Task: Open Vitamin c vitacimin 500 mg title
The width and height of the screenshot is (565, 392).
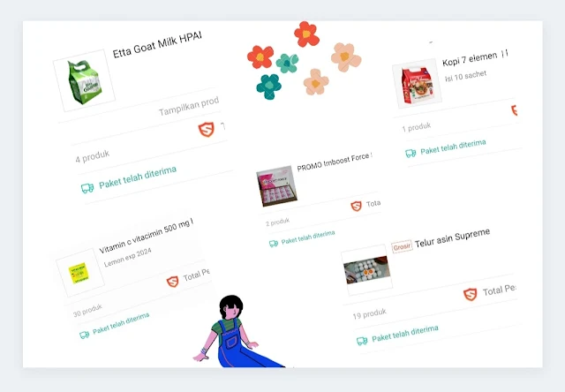Action: (146, 236)
